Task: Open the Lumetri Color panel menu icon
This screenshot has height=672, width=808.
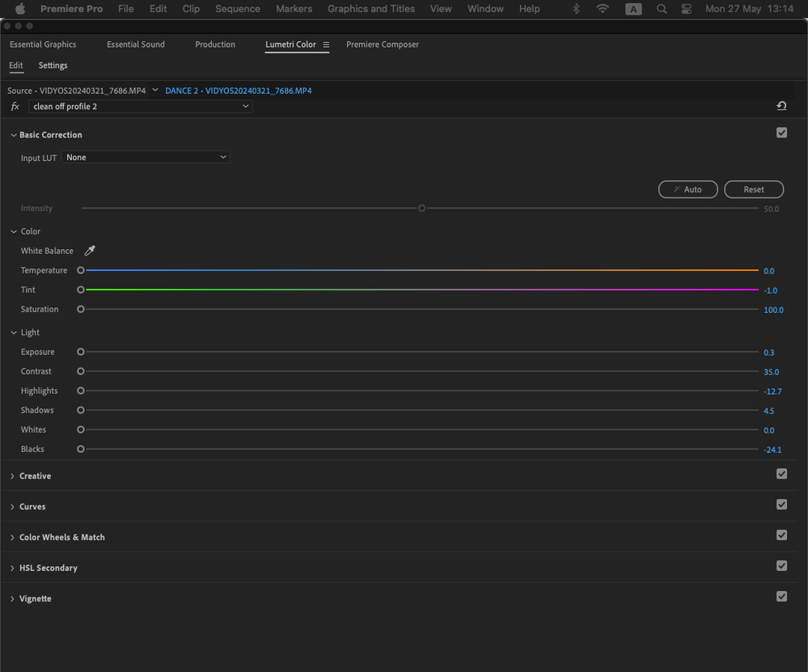Action: (x=326, y=44)
